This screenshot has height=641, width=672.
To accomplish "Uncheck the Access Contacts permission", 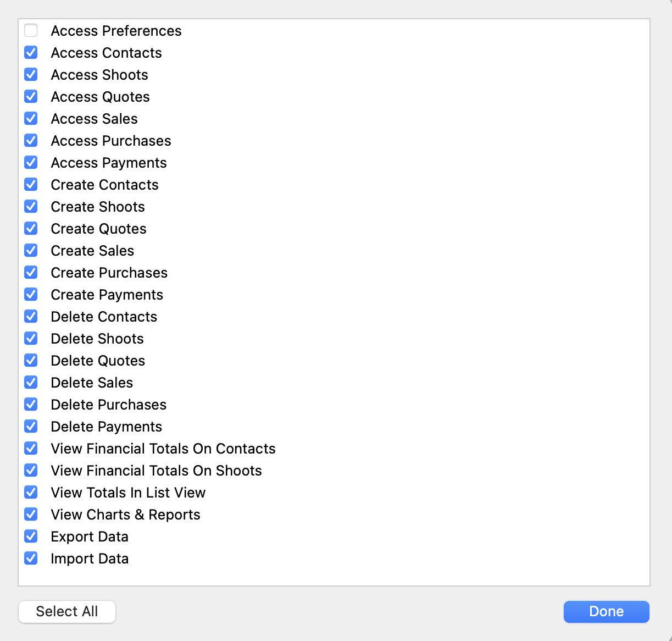I will point(31,53).
